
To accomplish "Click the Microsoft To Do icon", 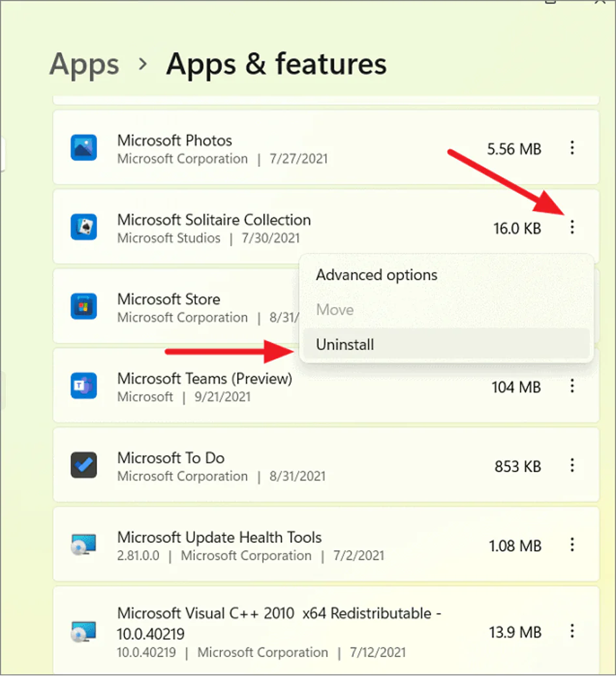I will (83, 465).
